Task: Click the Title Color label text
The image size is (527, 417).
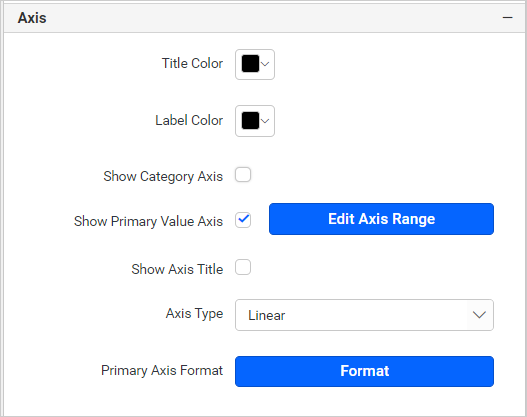Action: pos(192,63)
